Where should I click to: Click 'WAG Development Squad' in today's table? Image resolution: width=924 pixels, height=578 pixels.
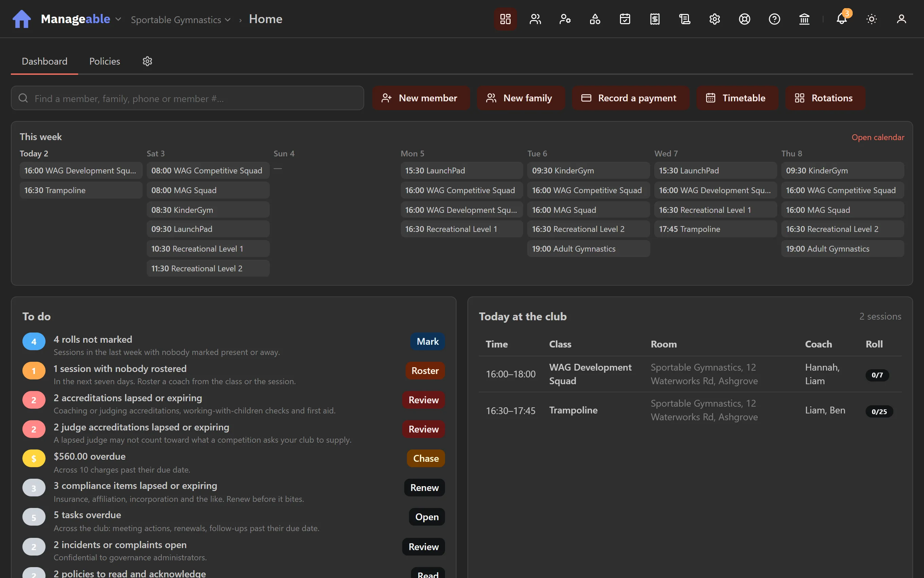(x=590, y=374)
